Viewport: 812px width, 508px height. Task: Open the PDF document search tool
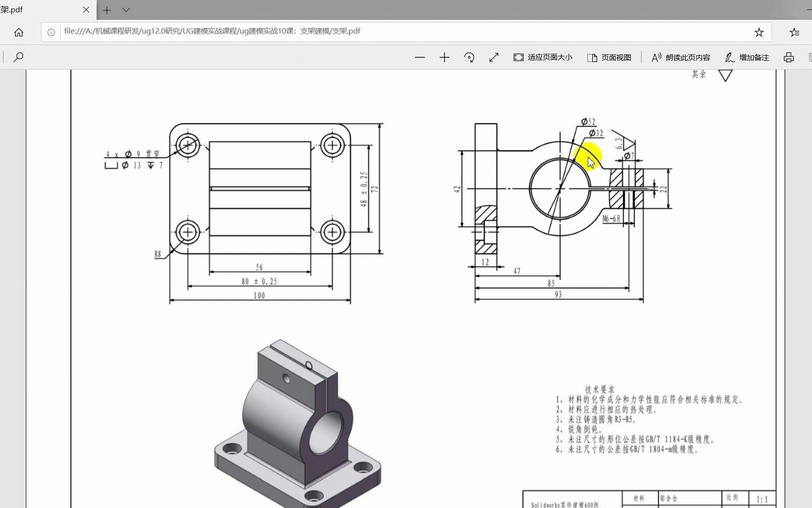point(19,57)
